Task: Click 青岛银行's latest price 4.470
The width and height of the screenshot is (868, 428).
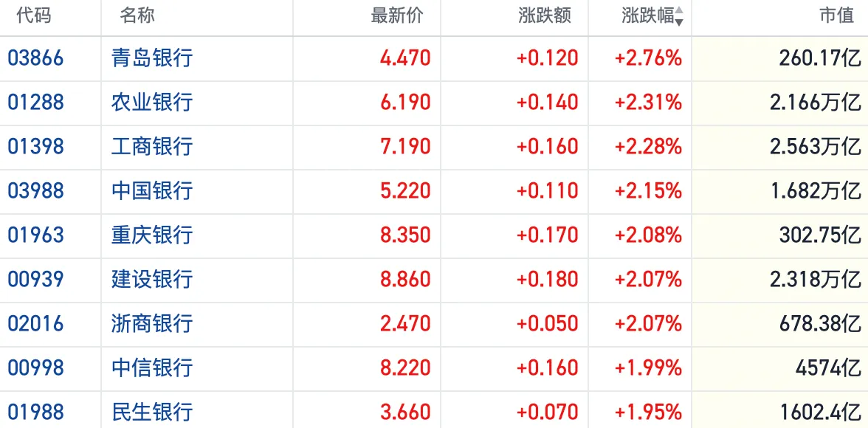Action: coord(406,59)
